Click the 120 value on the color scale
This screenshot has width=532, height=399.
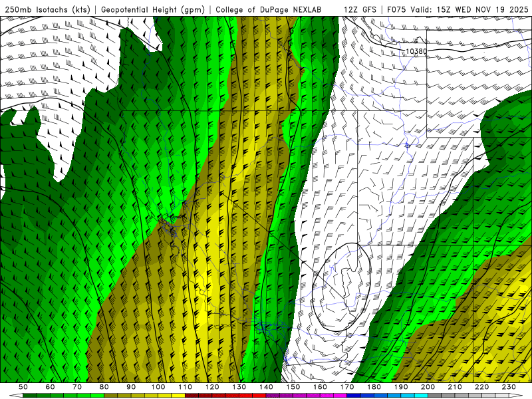pyautogui.click(x=212, y=387)
